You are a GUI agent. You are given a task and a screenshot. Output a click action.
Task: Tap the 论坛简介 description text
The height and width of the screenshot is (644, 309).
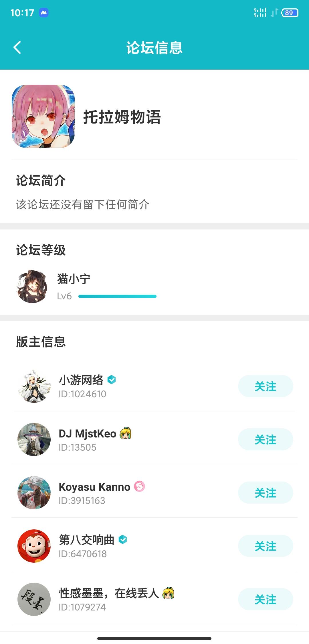[82, 205]
